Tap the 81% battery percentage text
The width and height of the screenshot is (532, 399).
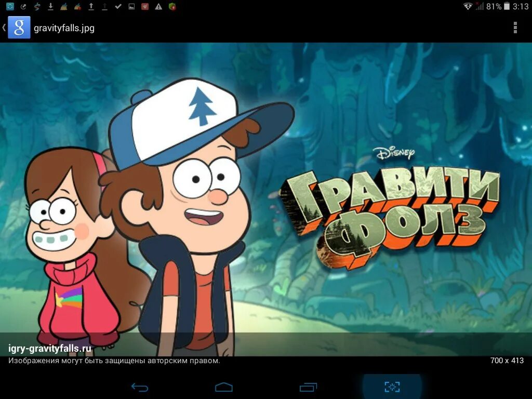494,6
